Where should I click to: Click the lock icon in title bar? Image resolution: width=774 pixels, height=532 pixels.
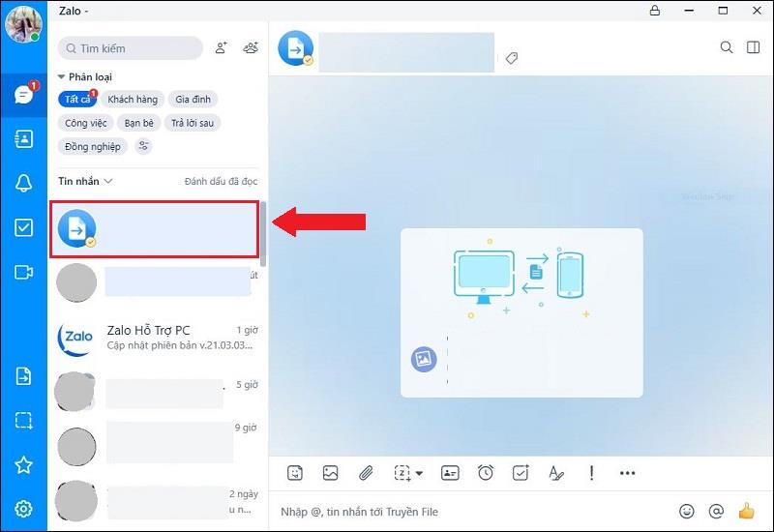tap(655, 11)
